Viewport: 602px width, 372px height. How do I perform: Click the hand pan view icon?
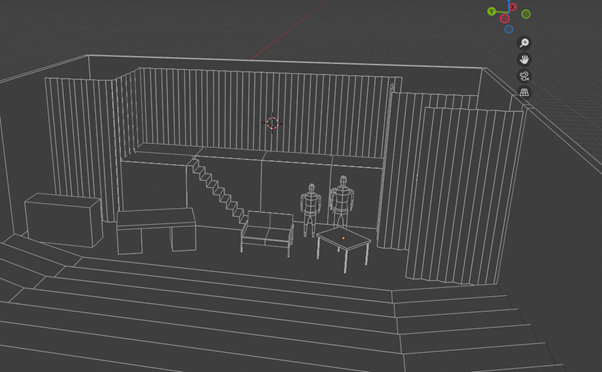(524, 60)
